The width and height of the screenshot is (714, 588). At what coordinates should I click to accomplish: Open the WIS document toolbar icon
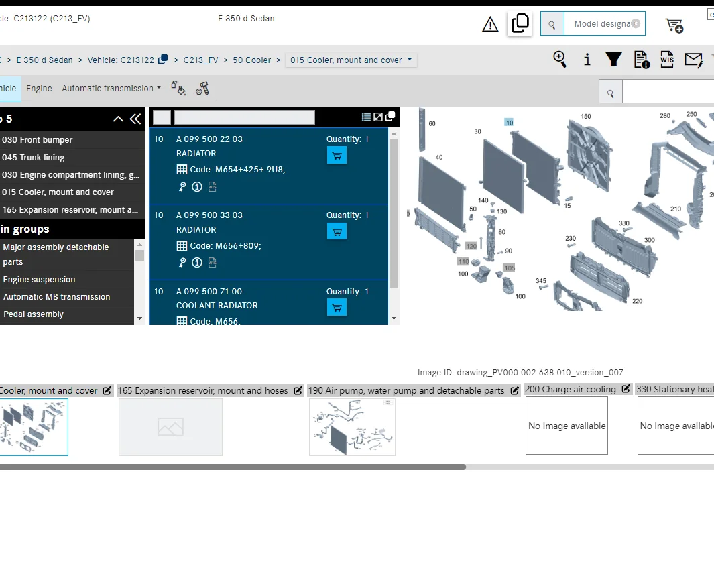tap(666, 59)
